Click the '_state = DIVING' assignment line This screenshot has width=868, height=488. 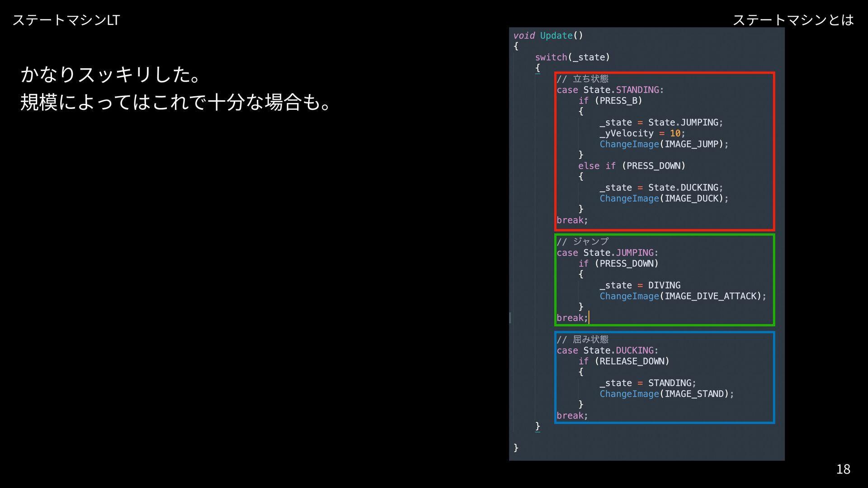point(640,285)
